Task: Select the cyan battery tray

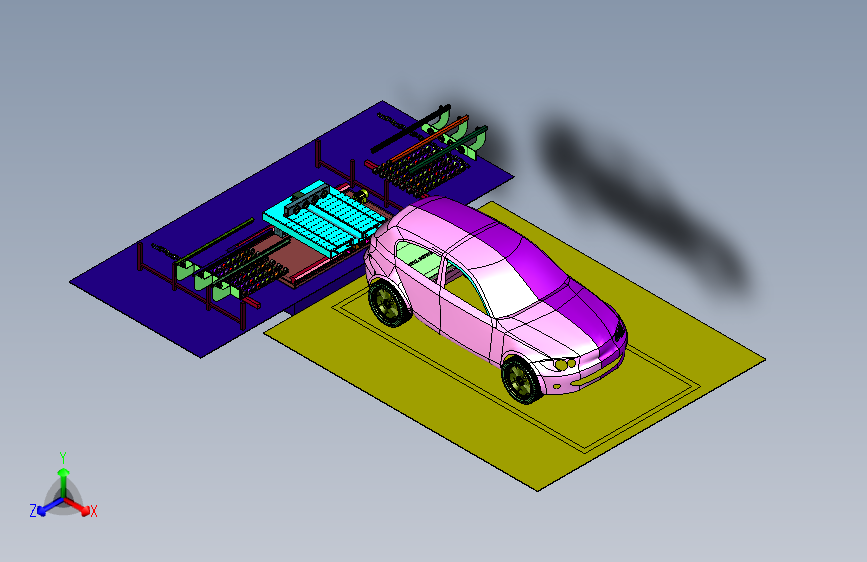Action: pos(325,218)
